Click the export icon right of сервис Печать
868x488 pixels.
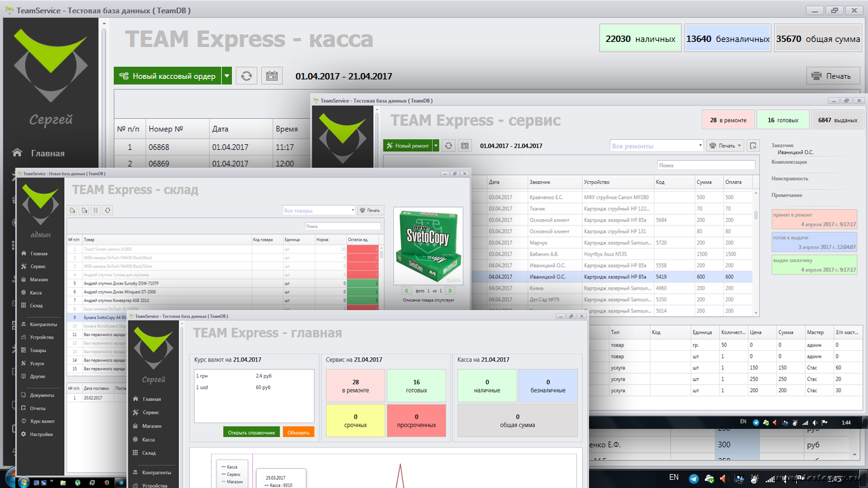tap(753, 146)
